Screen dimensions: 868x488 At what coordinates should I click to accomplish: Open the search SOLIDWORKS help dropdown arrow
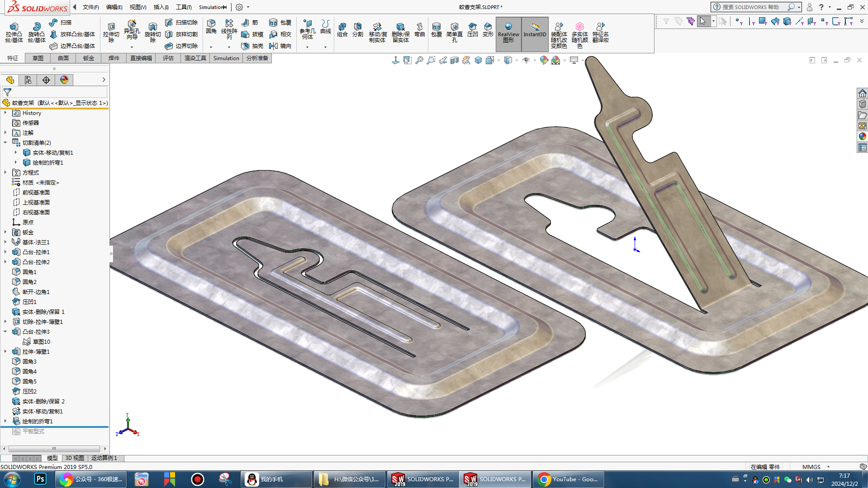(x=799, y=7)
